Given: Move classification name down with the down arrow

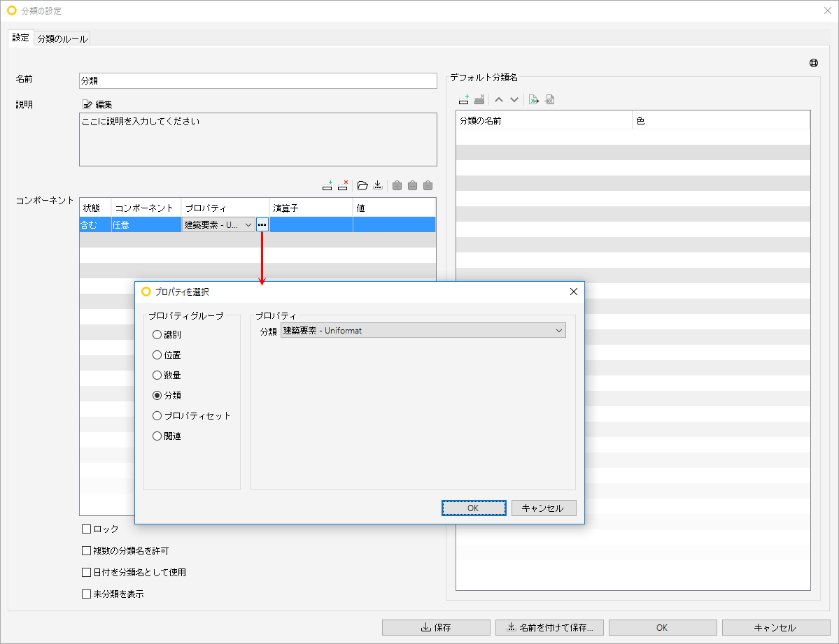Looking at the screenshot, I should (514, 99).
